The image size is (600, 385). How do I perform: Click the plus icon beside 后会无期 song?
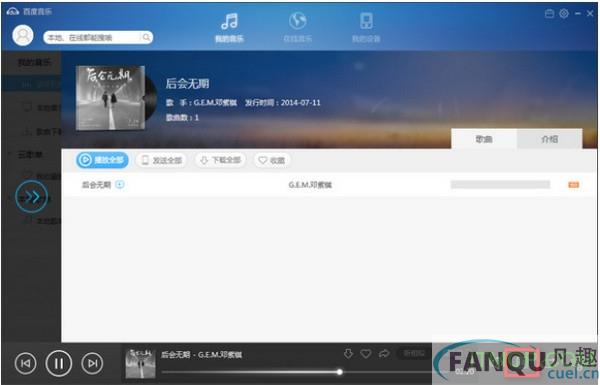tap(120, 184)
